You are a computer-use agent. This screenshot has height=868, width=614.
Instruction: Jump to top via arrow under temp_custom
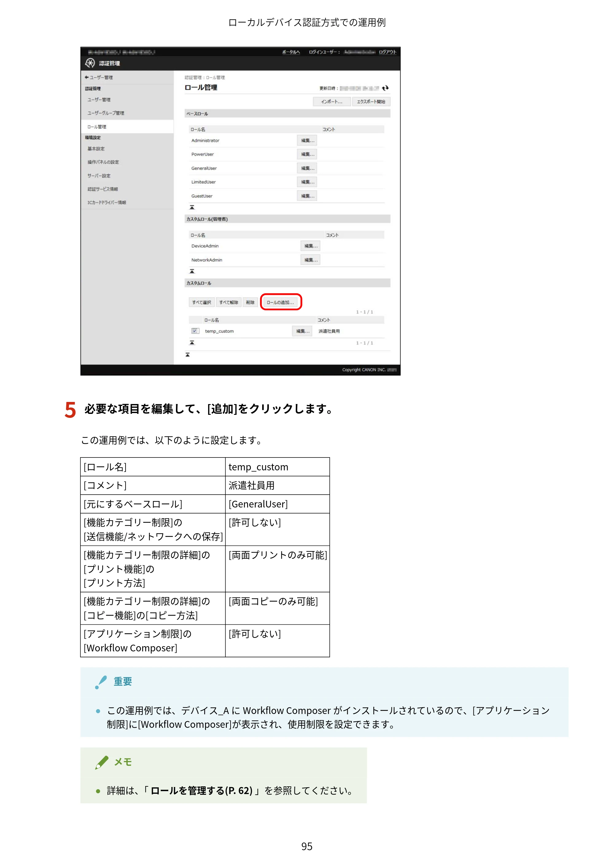[x=192, y=342]
